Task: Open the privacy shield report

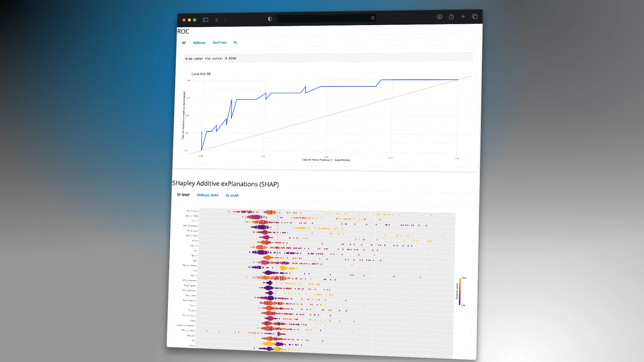Action: (x=270, y=19)
